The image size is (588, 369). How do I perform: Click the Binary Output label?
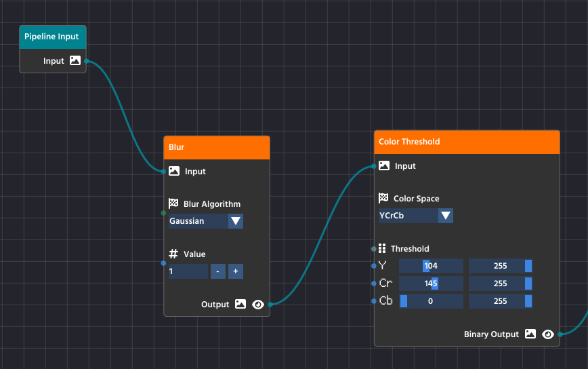[491, 334]
